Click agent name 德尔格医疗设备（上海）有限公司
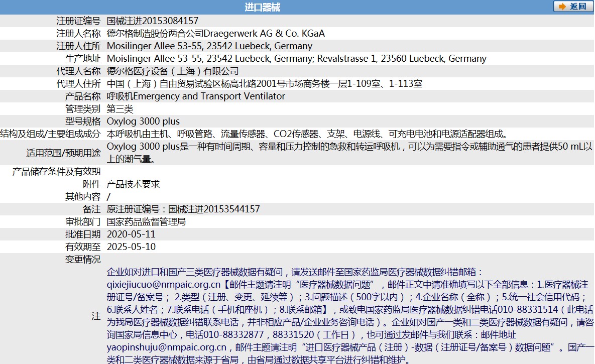 (173, 71)
